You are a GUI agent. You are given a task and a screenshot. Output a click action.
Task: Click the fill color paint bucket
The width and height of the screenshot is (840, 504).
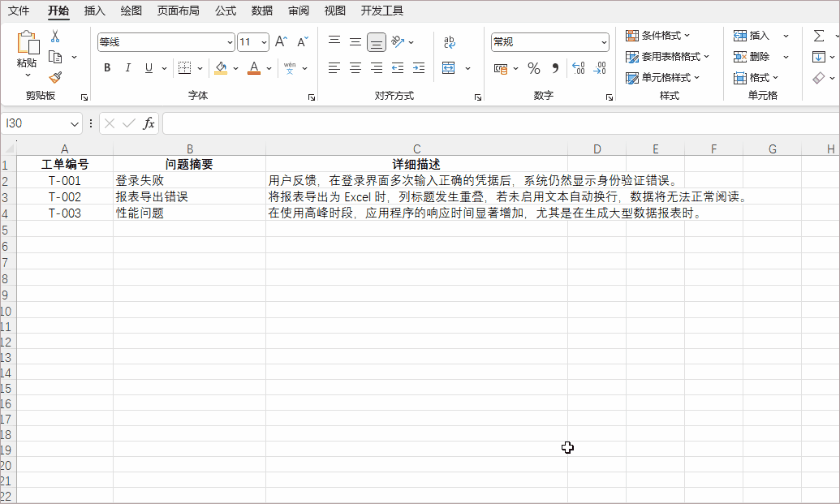[220, 68]
